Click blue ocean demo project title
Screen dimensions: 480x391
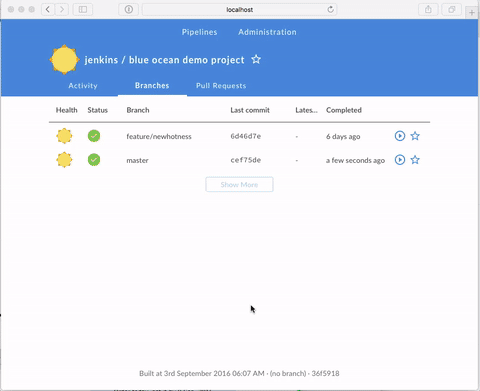(187, 60)
